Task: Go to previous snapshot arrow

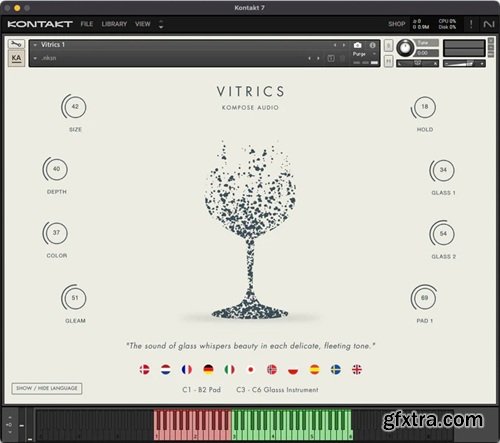Action: (309, 59)
